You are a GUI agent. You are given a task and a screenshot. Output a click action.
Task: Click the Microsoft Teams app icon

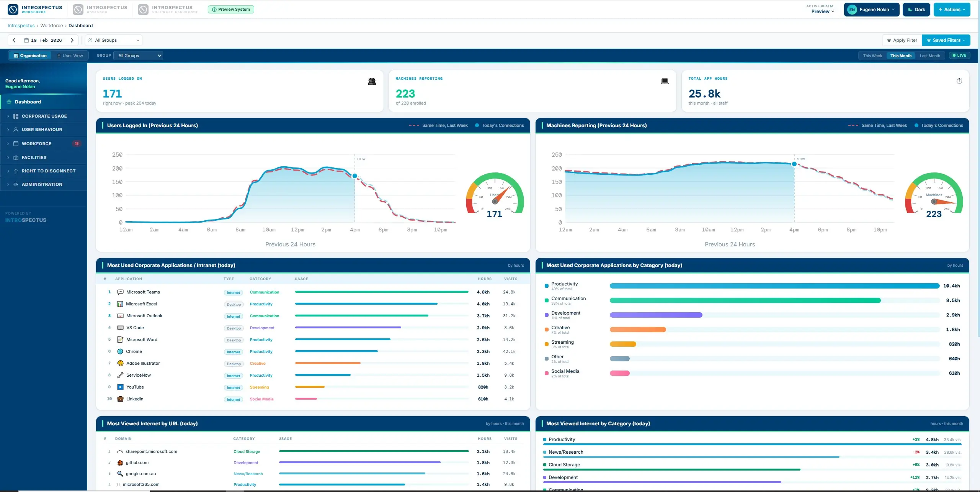pos(120,292)
